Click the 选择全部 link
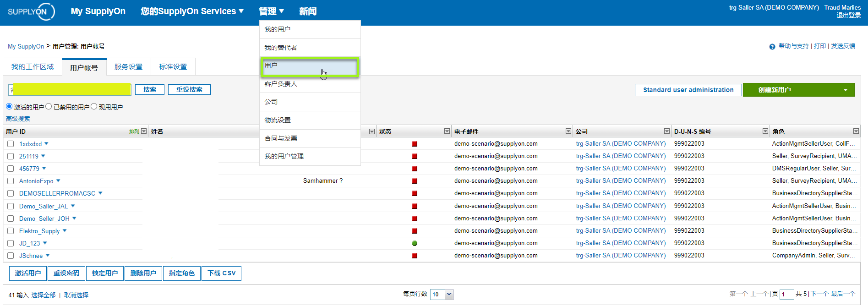Screen dimensions: 868x306 [44, 295]
